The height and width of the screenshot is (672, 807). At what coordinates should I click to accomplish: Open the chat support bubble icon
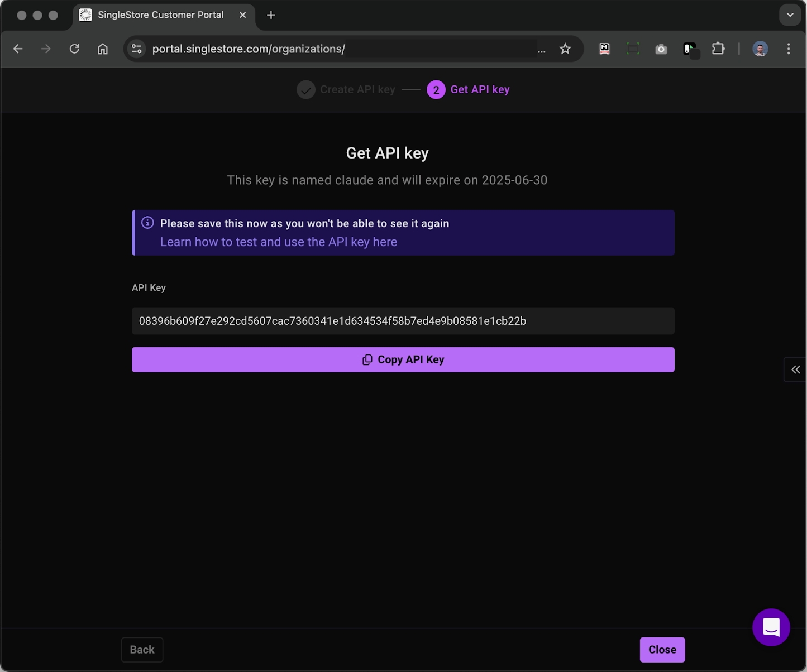(771, 627)
